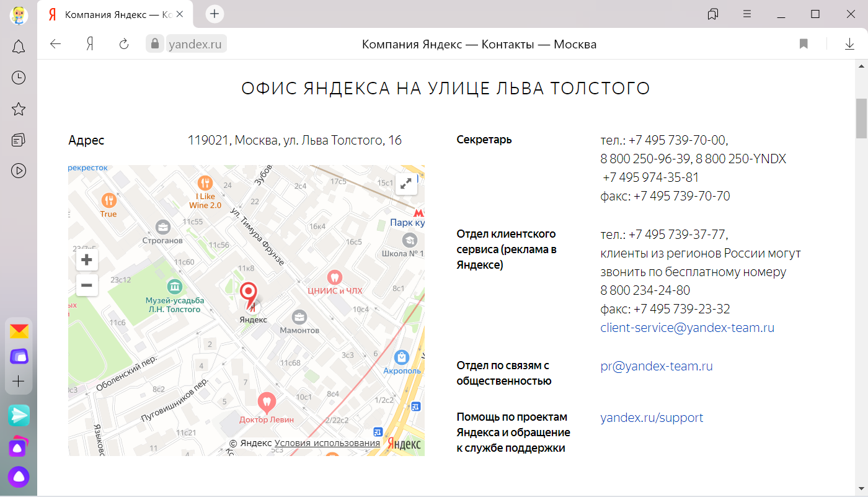Image resolution: width=868 pixels, height=497 pixels.
Task: Go back with the arrow button
Action: pos(56,43)
